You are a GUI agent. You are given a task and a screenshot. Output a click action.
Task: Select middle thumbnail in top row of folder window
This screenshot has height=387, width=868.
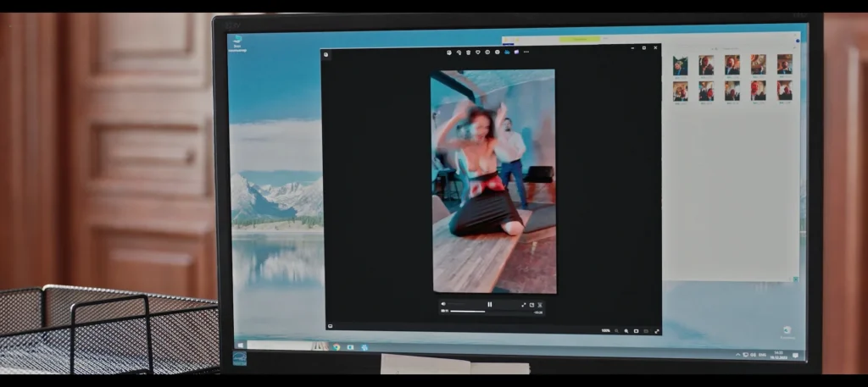pyautogui.click(x=732, y=64)
